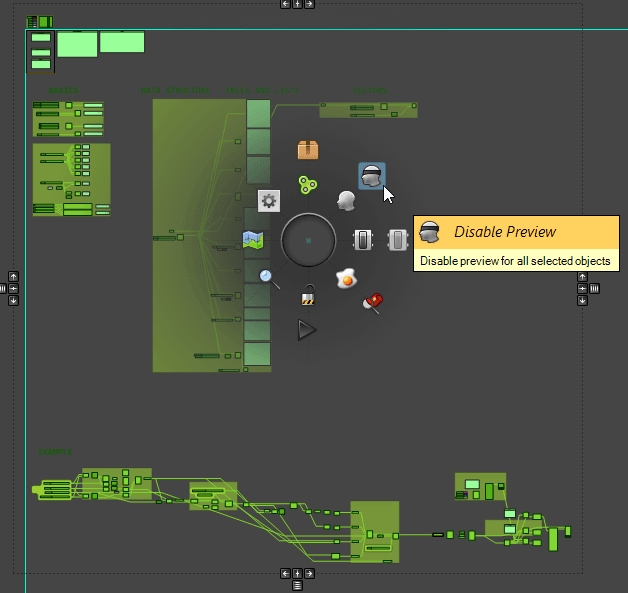Click the up arrow widget at left canvas edge

pyautogui.click(x=13, y=276)
